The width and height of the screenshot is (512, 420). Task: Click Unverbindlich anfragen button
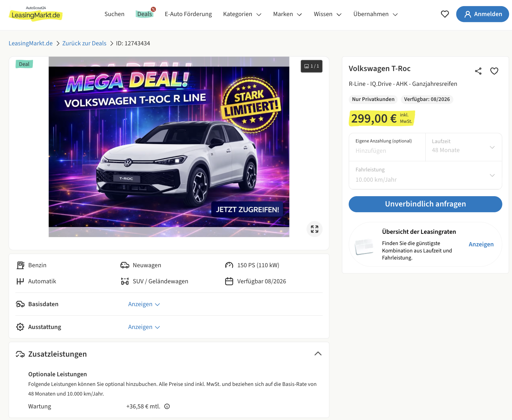coord(425,204)
